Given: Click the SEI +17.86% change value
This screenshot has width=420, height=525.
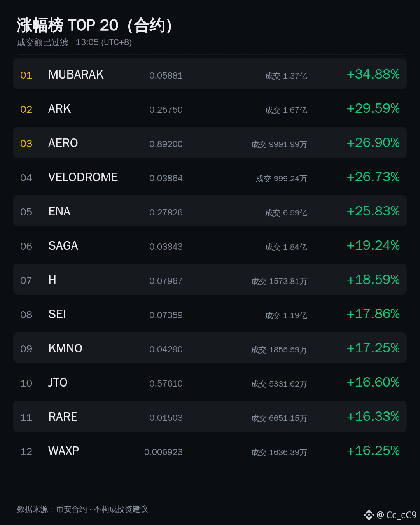Looking at the screenshot, I should (373, 313).
